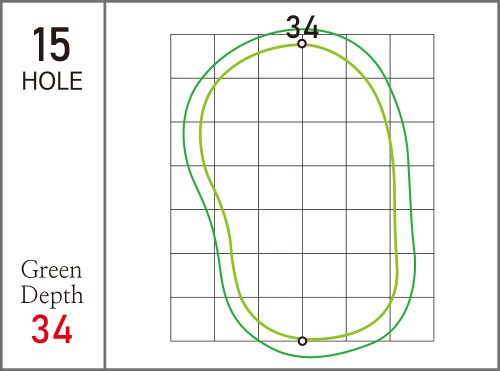The width and height of the screenshot is (500, 371).
Task: Click the digit "4" of the red 34
Action: point(62,329)
